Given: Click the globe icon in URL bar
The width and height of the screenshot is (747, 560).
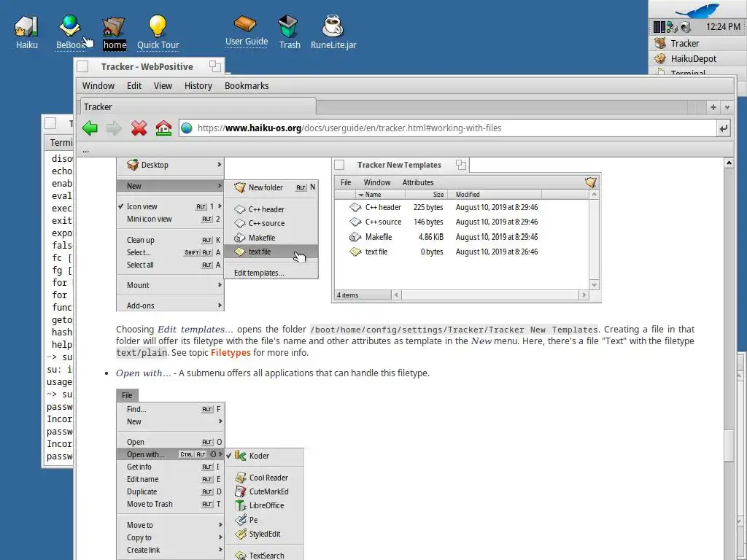Looking at the screenshot, I should (187, 128).
